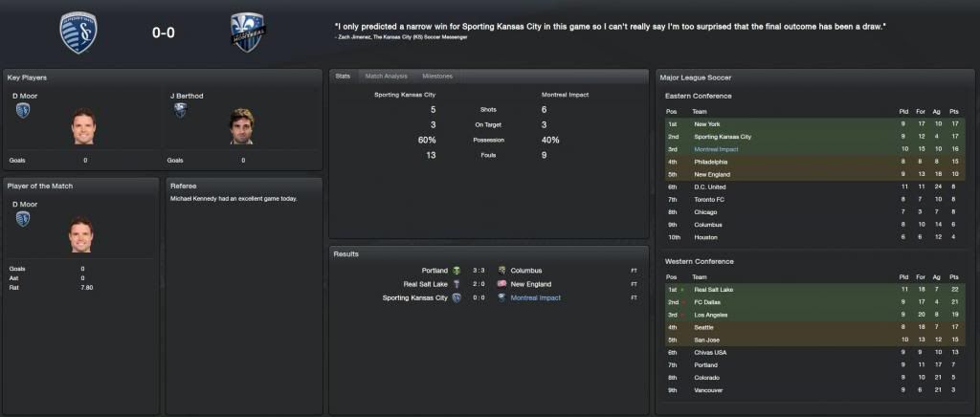
Task: Open D Moor's photo in Key Players
Action: 83,126
